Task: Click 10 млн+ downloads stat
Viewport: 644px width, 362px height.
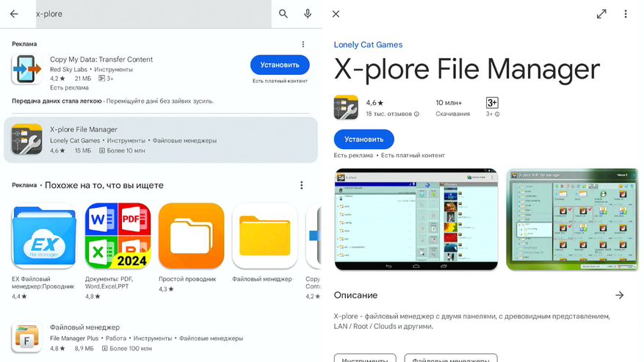Action: coord(452,108)
